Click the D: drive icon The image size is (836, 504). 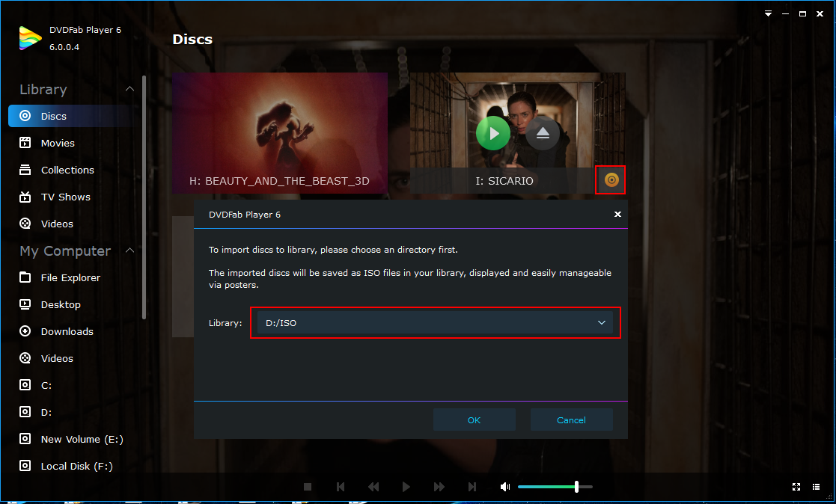[25, 412]
